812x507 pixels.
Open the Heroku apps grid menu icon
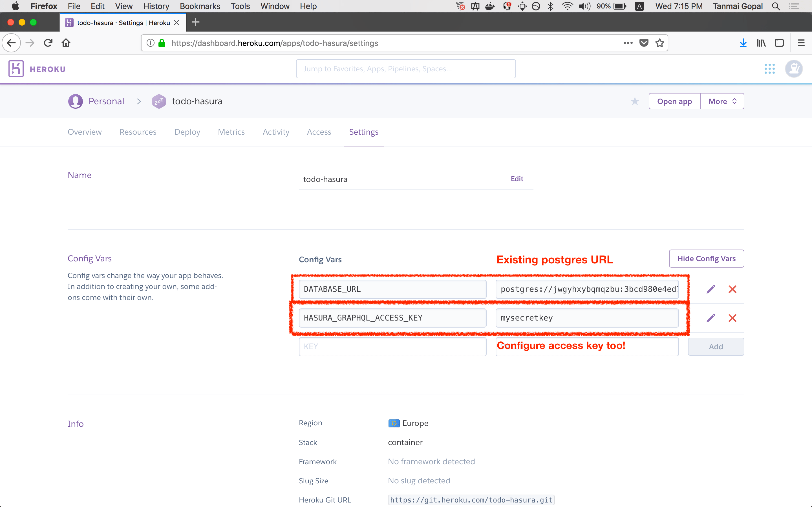769,69
